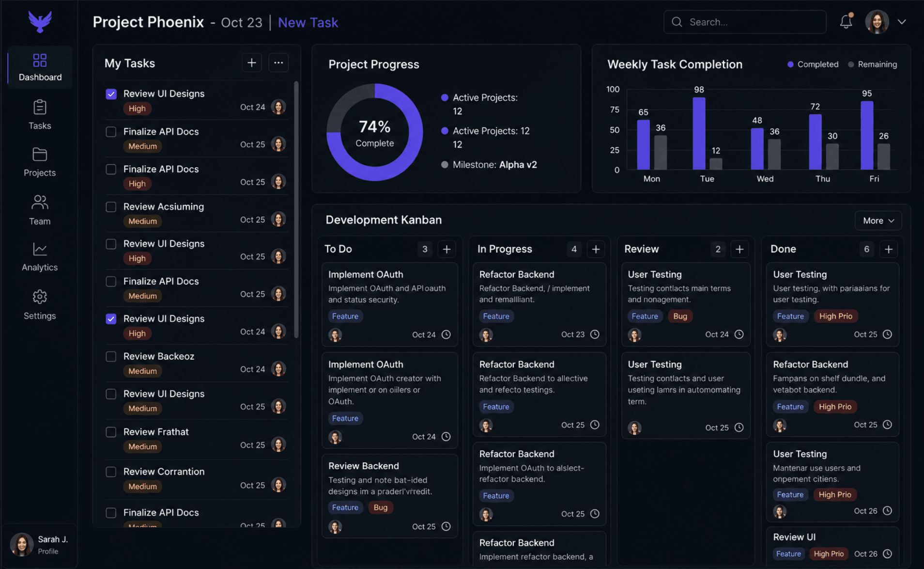The width and height of the screenshot is (924, 569).
Task: Click clock icon on Oct 26 User Testing card
Action: click(x=887, y=511)
